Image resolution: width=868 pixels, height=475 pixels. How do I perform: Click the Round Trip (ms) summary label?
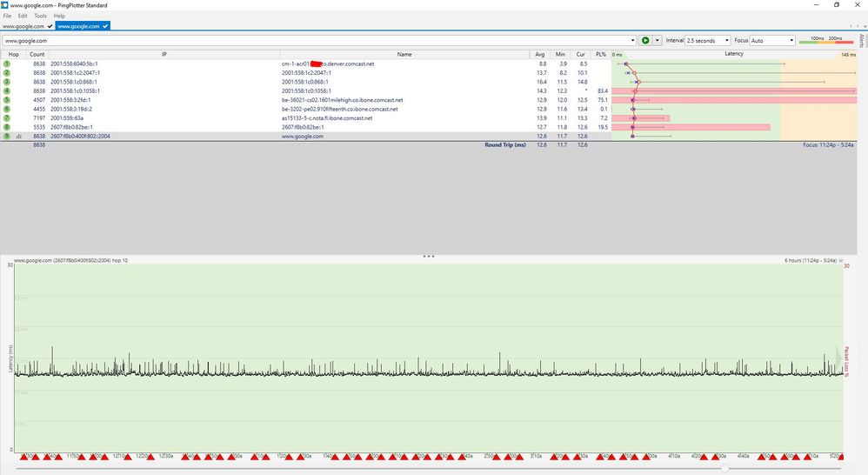coord(504,145)
